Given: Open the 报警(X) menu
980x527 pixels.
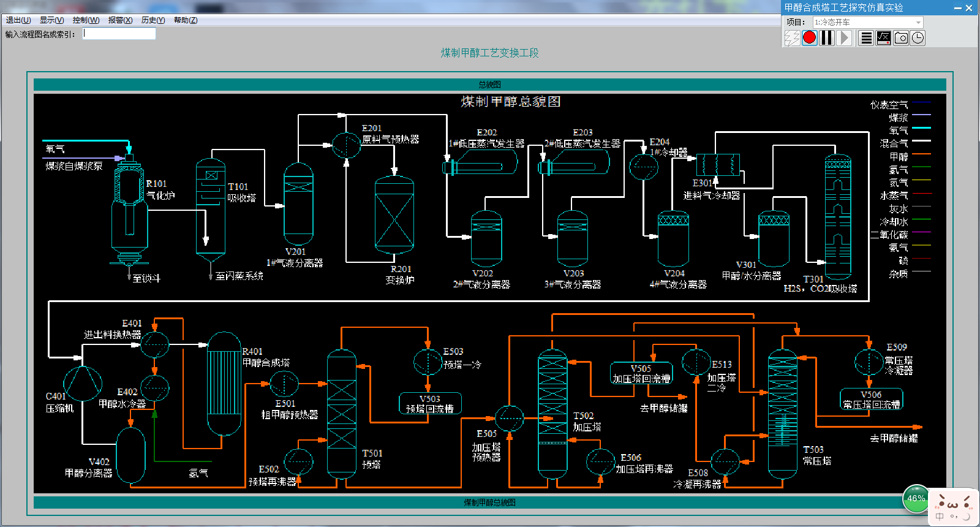Looking at the screenshot, I should tap(120, 20).
